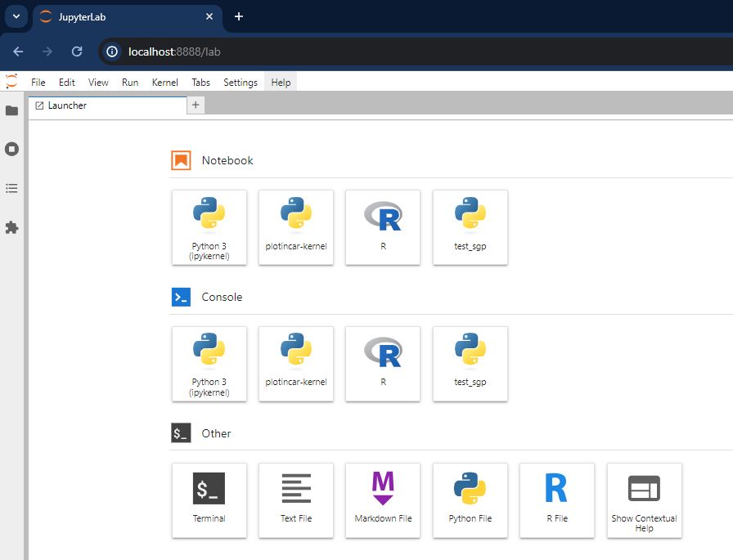Open the File Browser sidebar folder icon
The image size is (733, 560).
(x=11, y=110)
